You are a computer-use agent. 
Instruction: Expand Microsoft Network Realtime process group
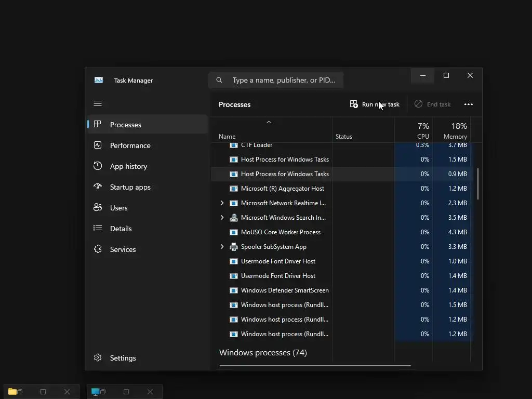click(x=222, y=203)
